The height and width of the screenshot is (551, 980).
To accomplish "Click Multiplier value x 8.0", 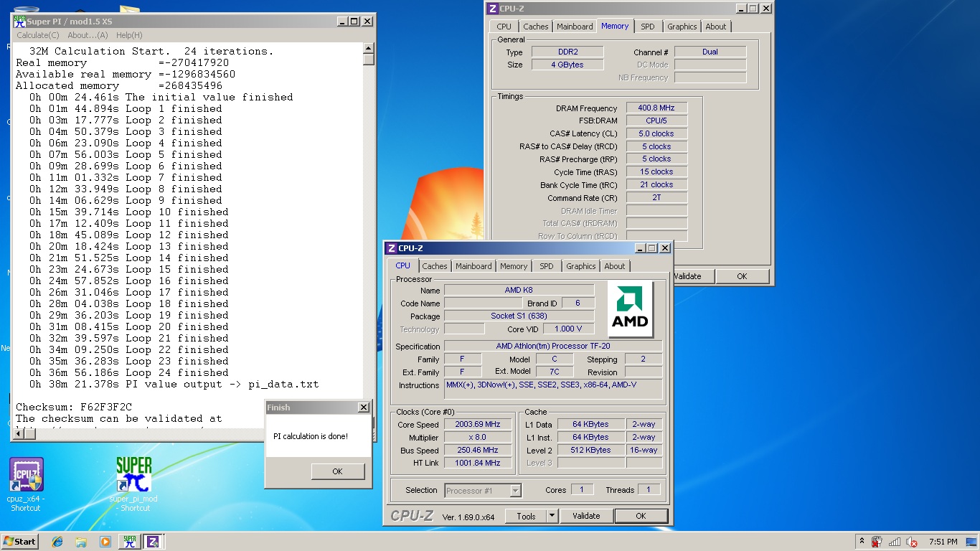I will coord(478,438).
